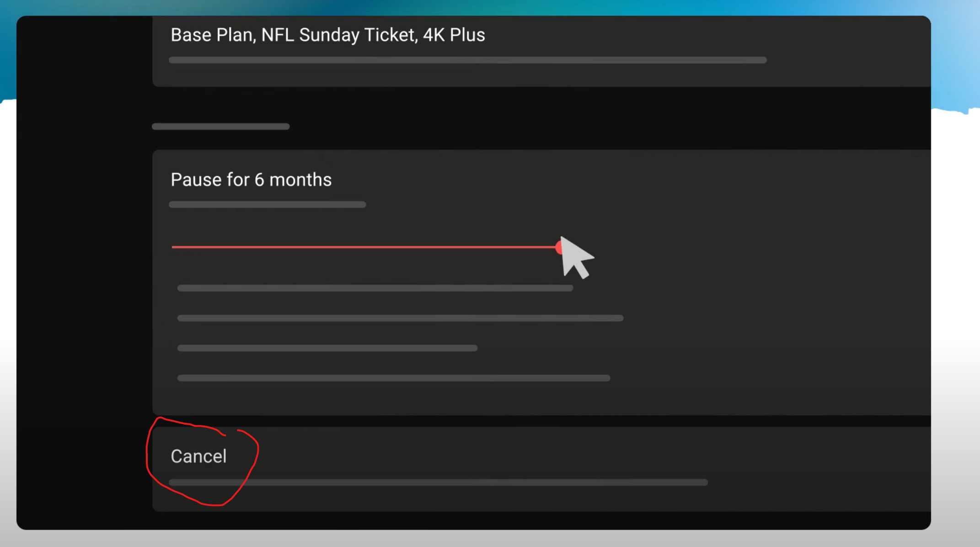Viewport: 980px width, 547px height.
Task: Click the first description line below the slider
Action: (375, 287)
